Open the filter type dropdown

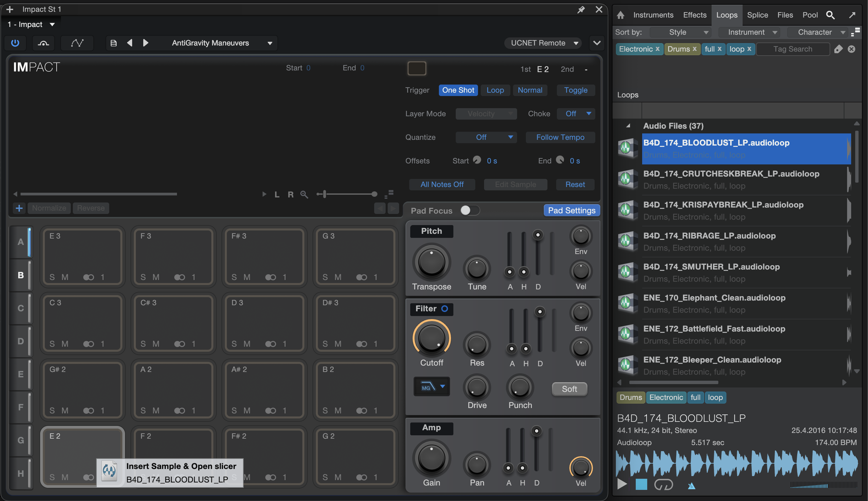click(x=431, y=387)
